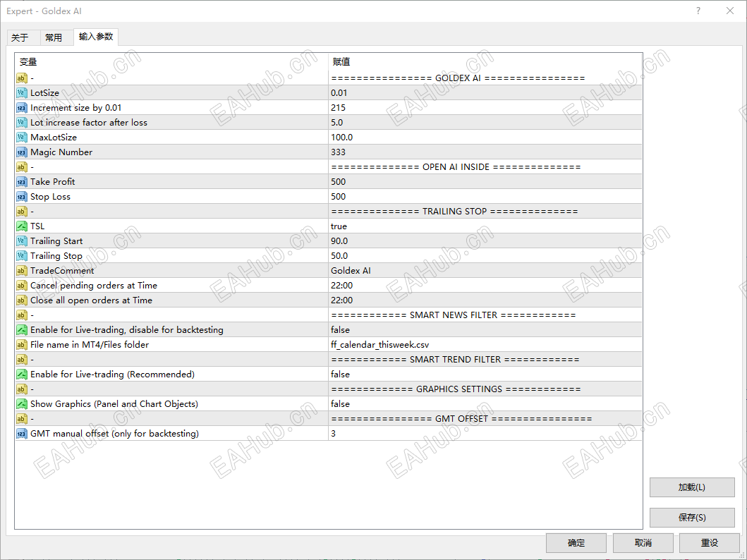The height and width of the screenshot is (560, 747).
Task: Click the integer icon beside Magic Number
Action: point(21,152)
